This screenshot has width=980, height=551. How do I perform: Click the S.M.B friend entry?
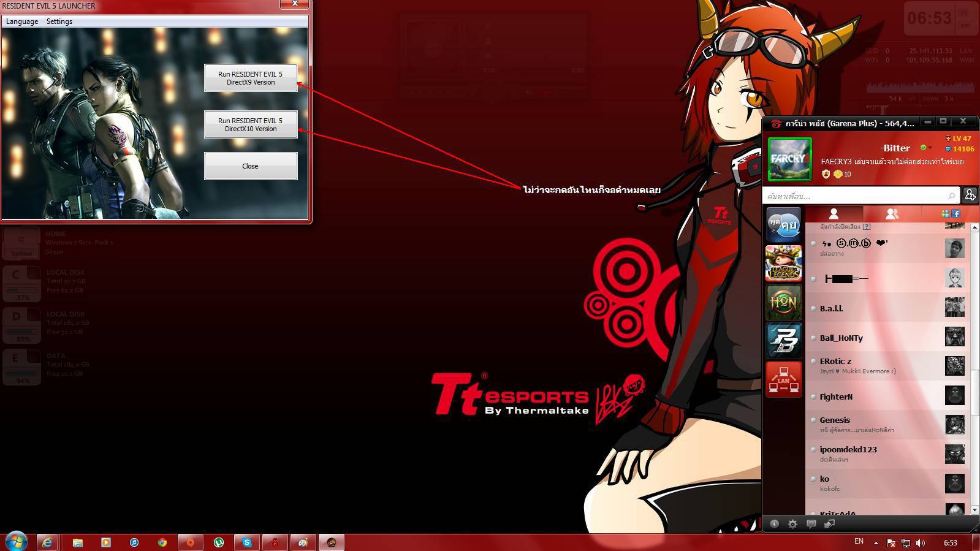[887, 248]
